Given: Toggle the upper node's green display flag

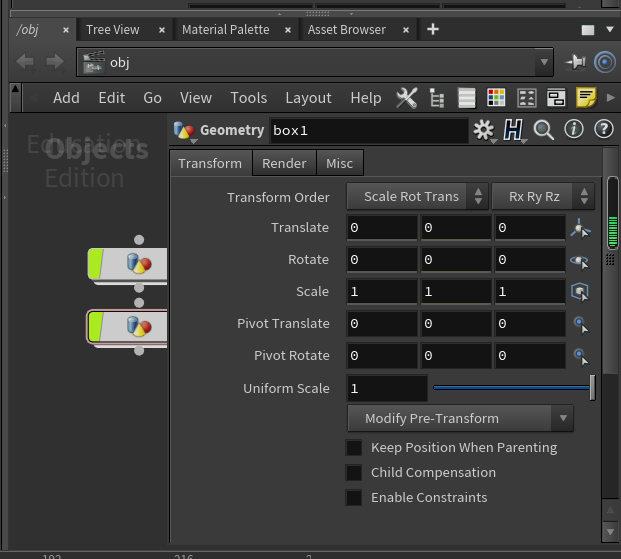Looking at the screenshot, I should coord(95,264).
